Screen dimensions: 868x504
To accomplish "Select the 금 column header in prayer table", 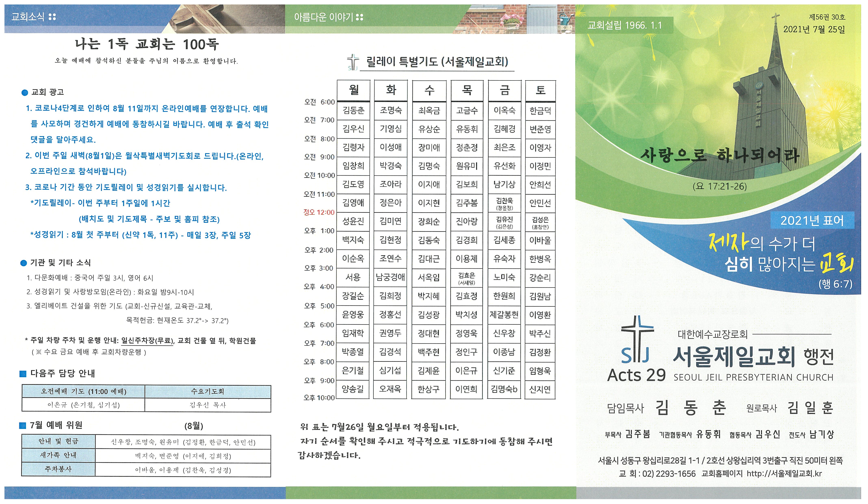I will tap(505, 90).
